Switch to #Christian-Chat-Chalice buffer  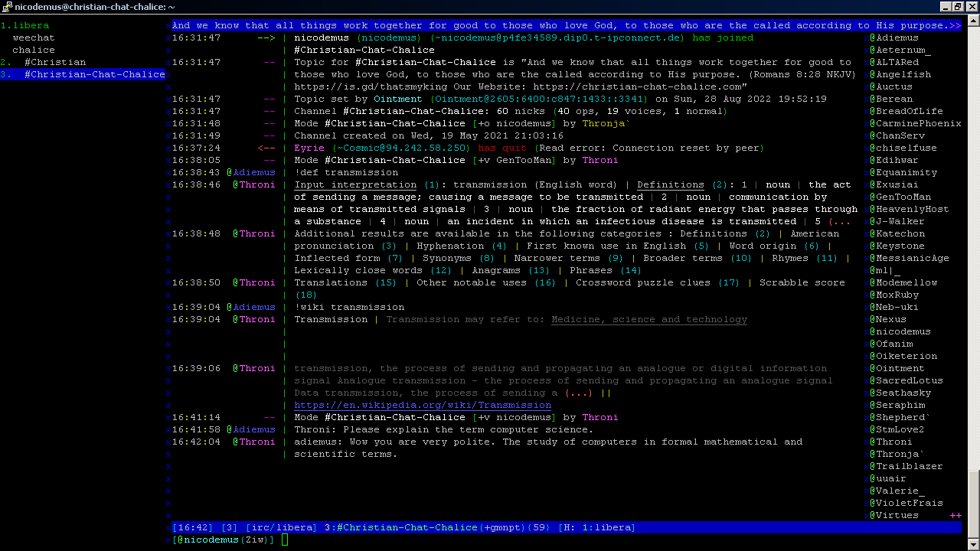94,74
